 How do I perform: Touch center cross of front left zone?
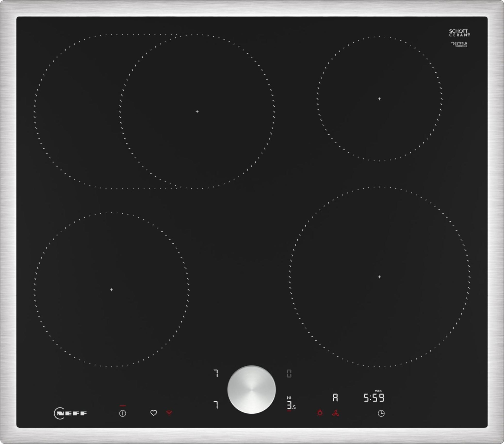112,290
